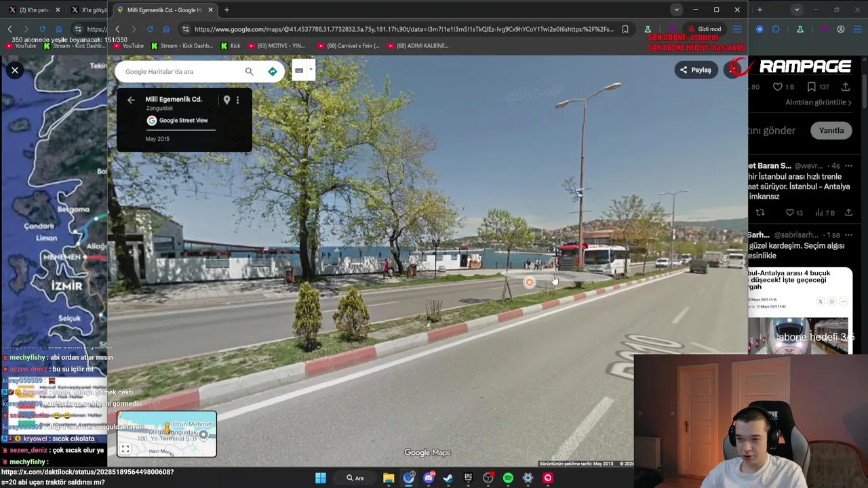
Task: Open Discord from the taskbar
Action: (429, 478)
